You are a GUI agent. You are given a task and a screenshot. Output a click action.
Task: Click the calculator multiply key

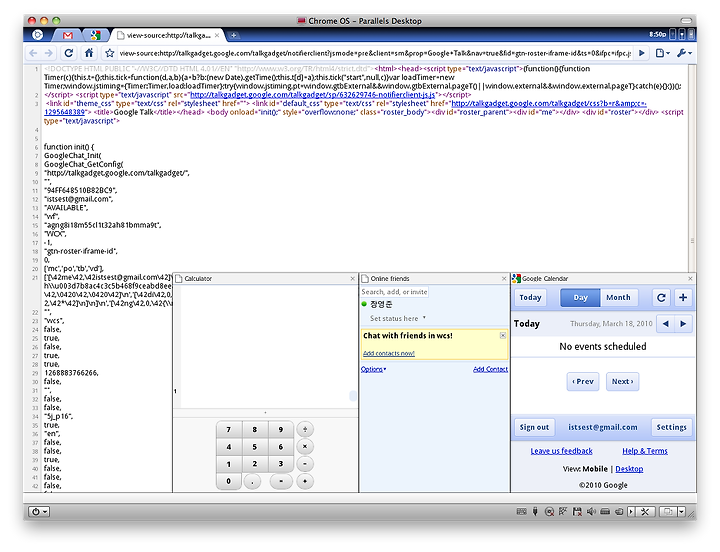[x=305, y=446]
